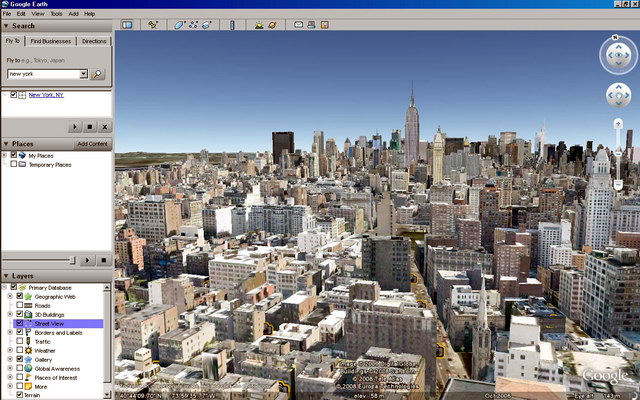The height and width of the screenshot is (400, 640).
Task: Select the Add Polygon tool
Action: pyautogui.click(x=180, y=25)
